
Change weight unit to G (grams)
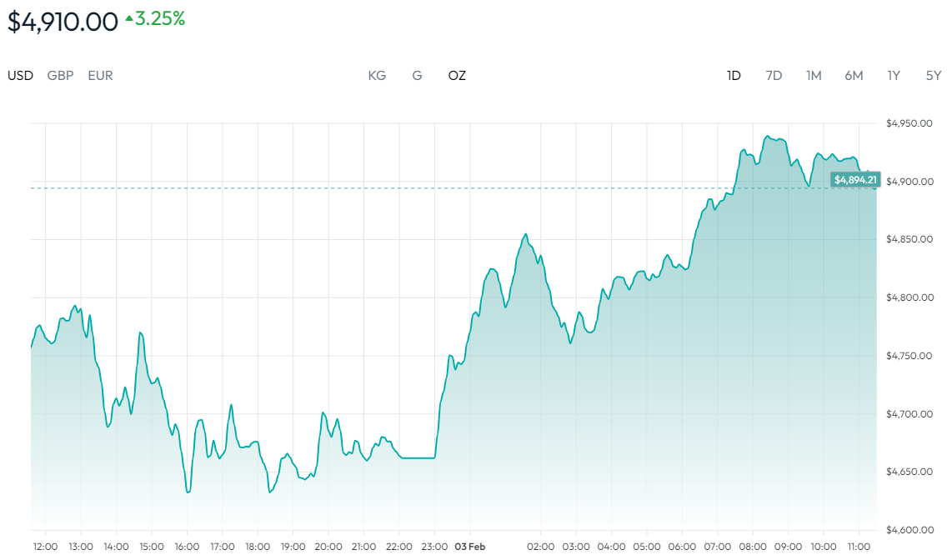[x=417, y=76]
